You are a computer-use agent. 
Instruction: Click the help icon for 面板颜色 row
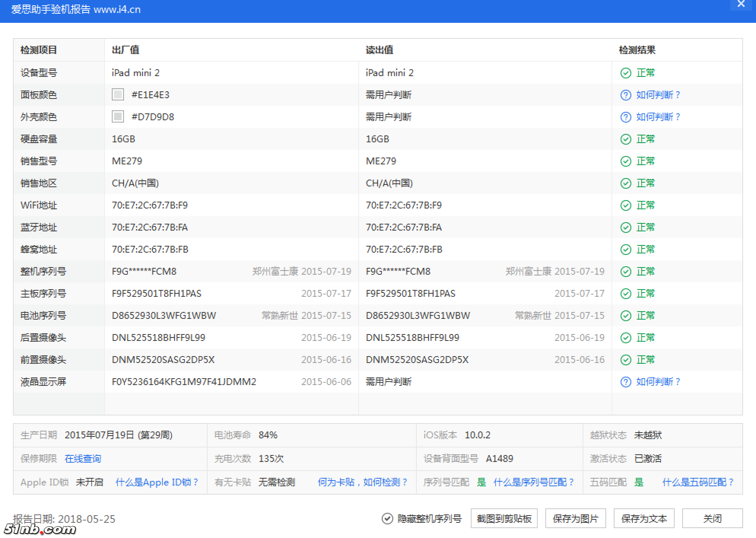pyautogui.click(x=626, y=95)
